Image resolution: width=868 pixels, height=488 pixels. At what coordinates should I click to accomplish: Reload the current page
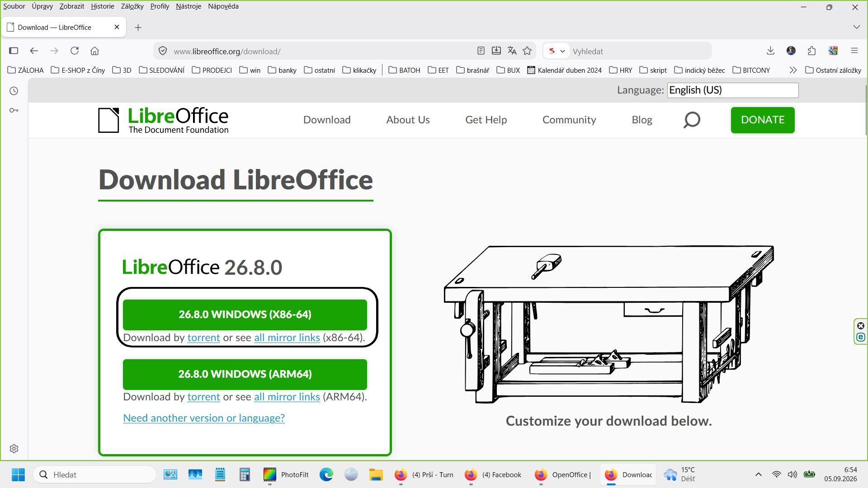[75, 51]
